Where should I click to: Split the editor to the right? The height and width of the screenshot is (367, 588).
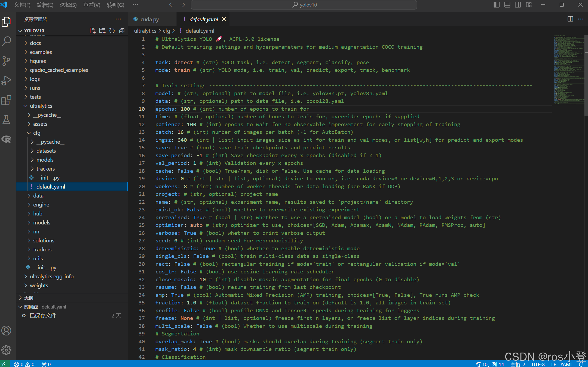570,19
